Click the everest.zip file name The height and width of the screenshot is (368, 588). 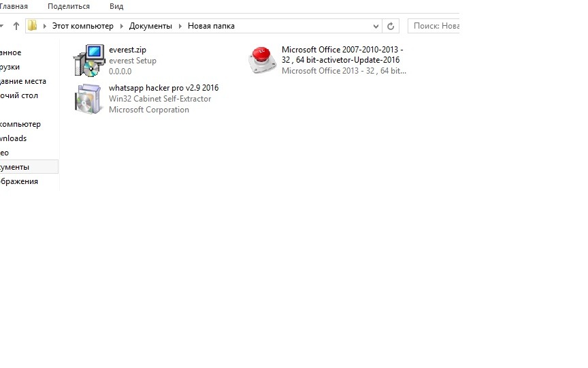coord(127,50)
